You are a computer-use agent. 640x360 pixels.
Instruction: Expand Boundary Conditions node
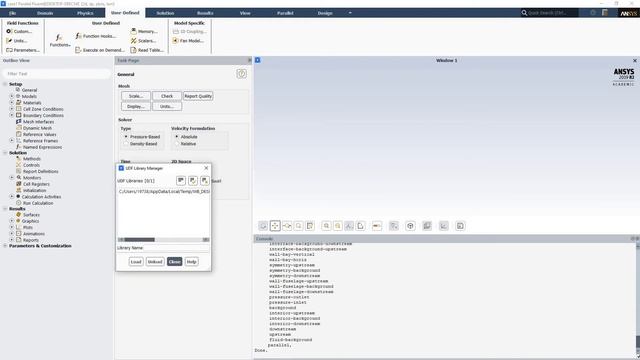pyautogui.click(x=12, y=115)
